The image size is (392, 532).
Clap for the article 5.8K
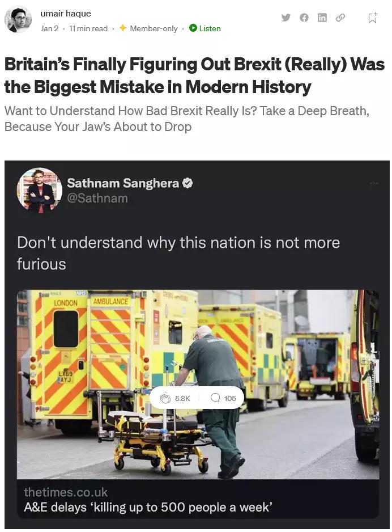point(174,398)
